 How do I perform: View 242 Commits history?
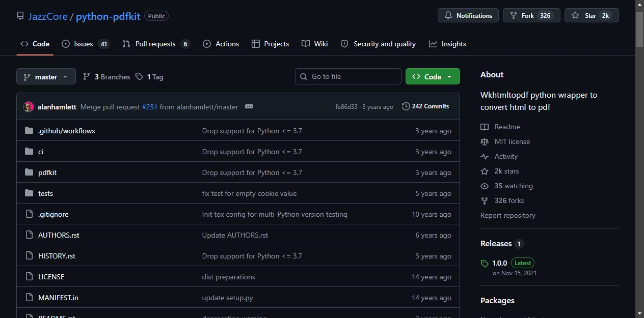point(425,106)
